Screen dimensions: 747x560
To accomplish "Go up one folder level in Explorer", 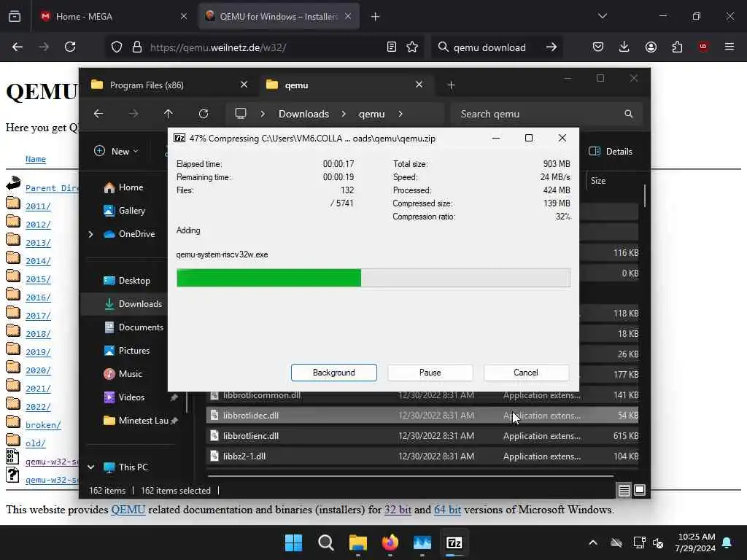I will [x=169, y=114].
